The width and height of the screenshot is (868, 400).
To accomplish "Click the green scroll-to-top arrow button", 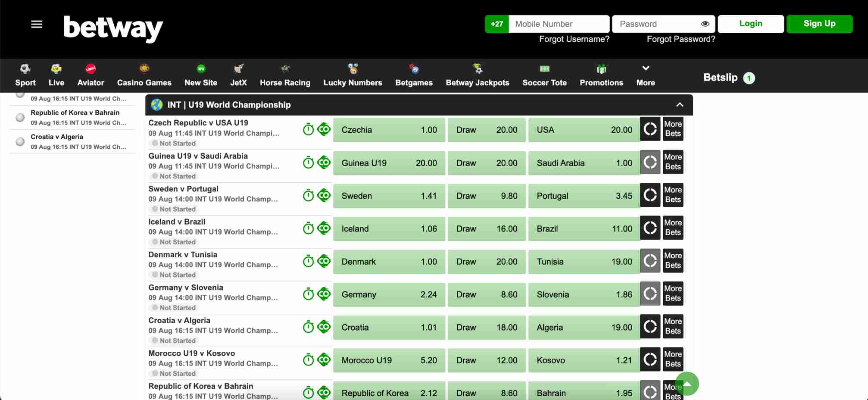I will coord(687,384).
